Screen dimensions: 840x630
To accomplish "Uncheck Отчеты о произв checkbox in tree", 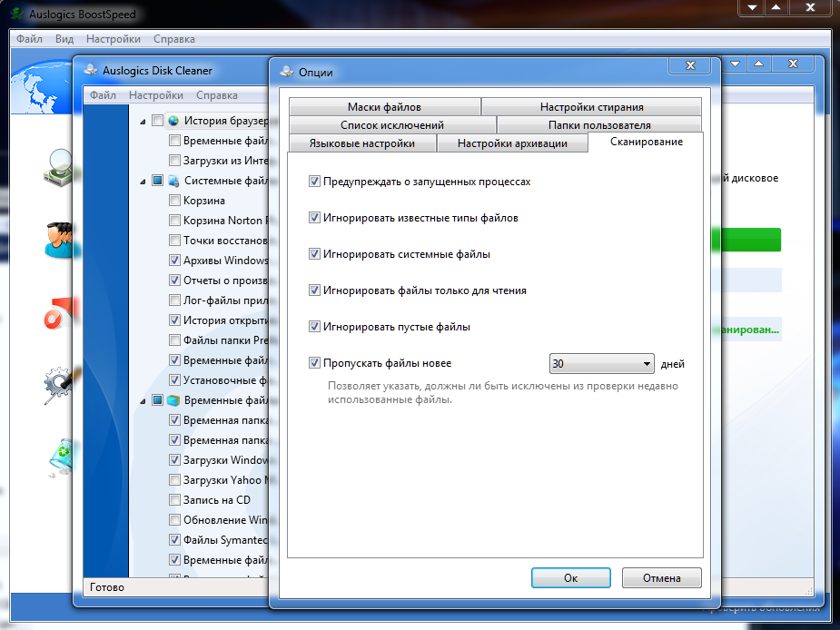I will 174,281.
